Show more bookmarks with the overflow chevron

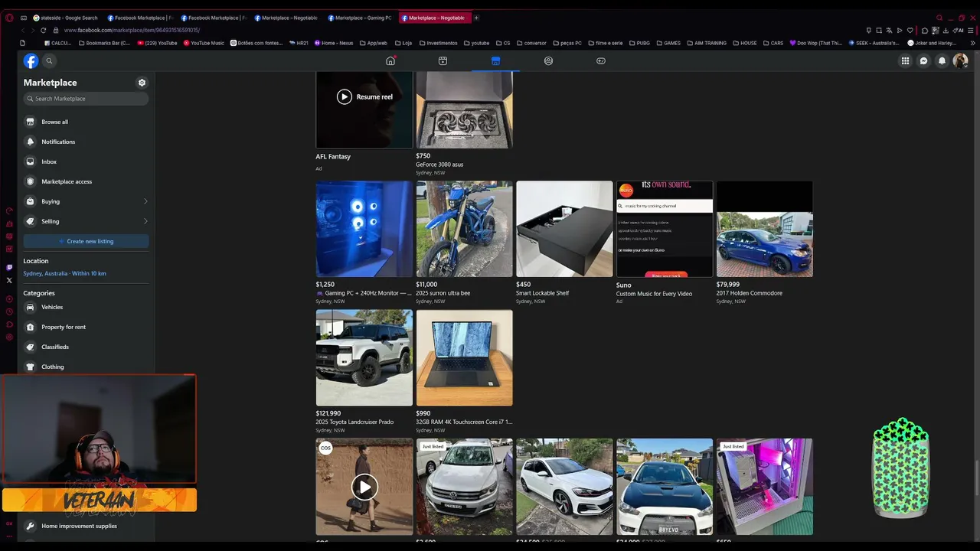[972, 43]
